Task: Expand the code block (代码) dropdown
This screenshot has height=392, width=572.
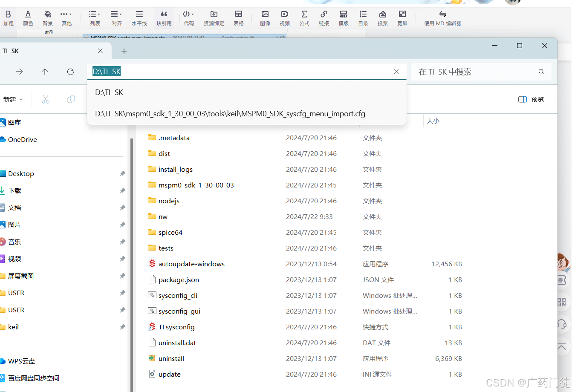Action: click(189, 18)
